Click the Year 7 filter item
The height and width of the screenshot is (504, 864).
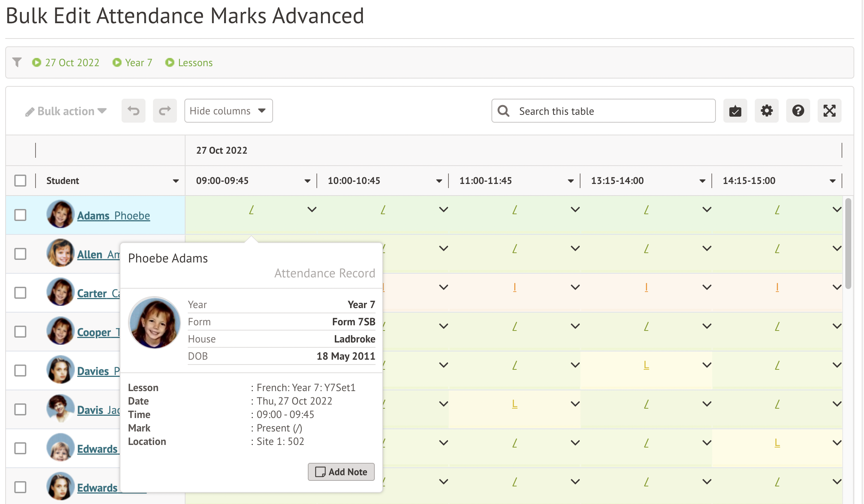coord(133,62)
